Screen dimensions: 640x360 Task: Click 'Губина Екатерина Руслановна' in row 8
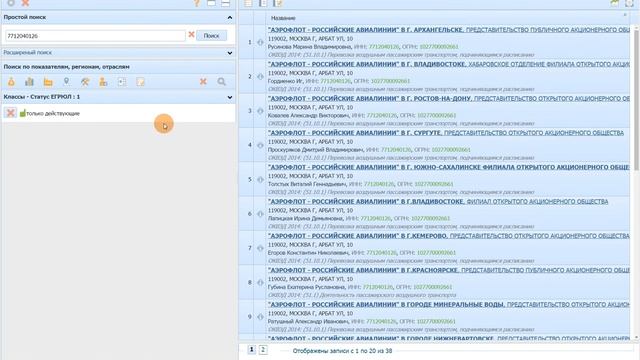307,287
